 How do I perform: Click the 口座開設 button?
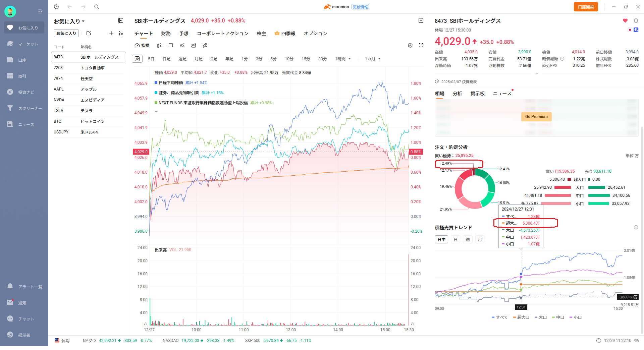586,7
